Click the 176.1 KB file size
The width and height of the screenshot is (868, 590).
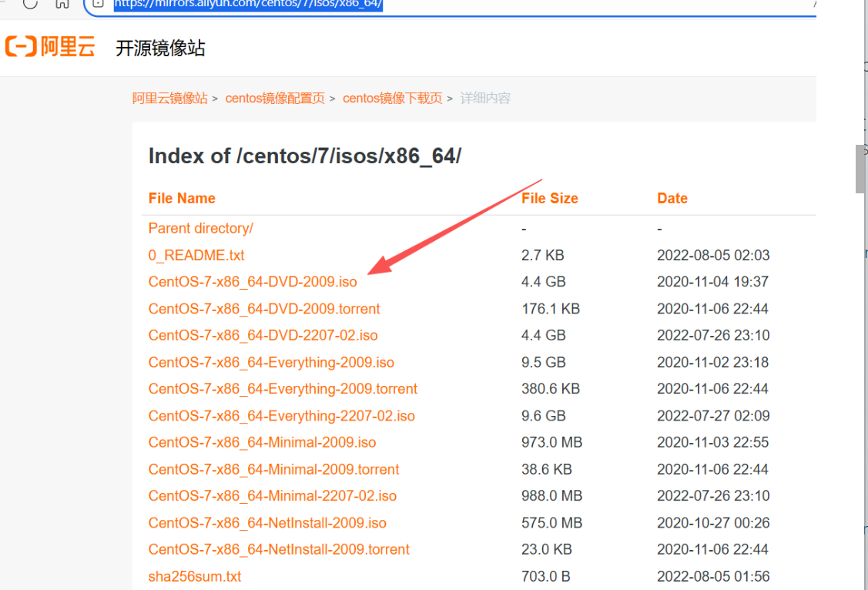[x=550, y=309]
